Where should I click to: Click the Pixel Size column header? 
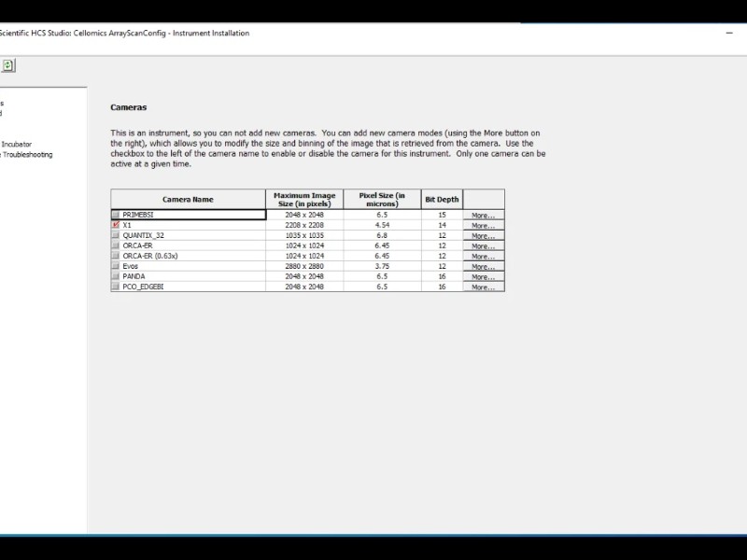382,199
